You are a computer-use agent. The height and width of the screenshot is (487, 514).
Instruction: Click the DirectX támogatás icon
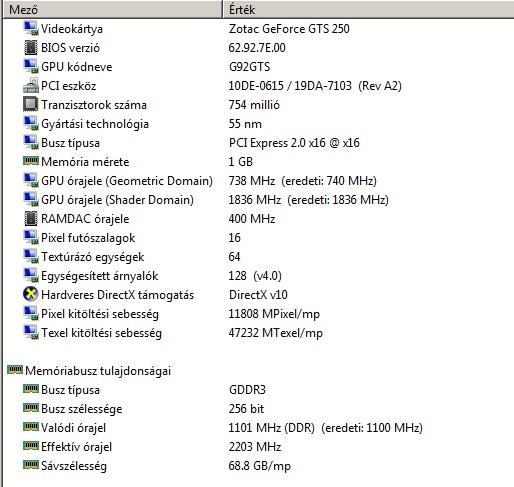(31, 294)
